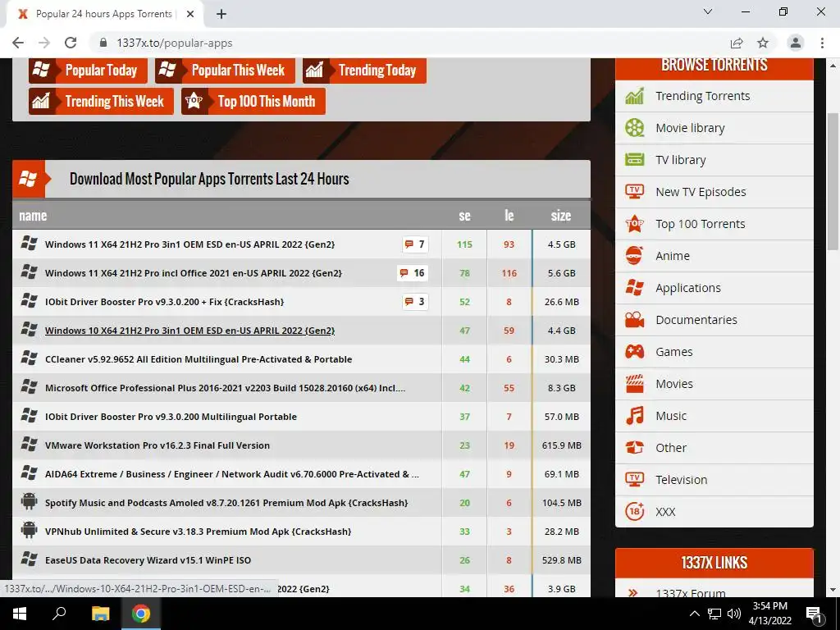
Task: Open comments bubble showing 3 on IObit Driver Booster
Action: (x=415, y=302)
